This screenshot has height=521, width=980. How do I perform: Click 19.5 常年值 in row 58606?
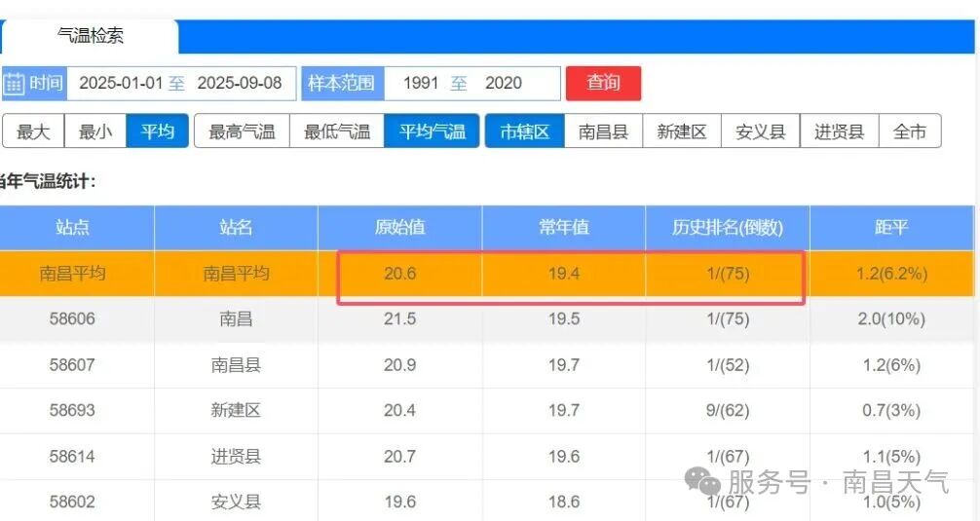pyautogui.click(x=564, y=319)
